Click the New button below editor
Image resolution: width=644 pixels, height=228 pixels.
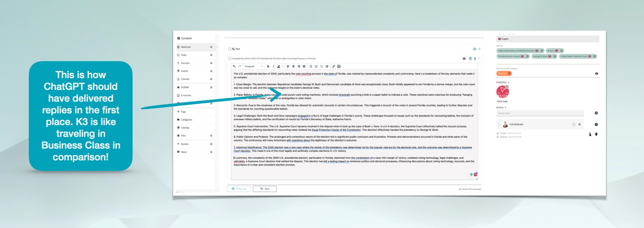[265, 189]
